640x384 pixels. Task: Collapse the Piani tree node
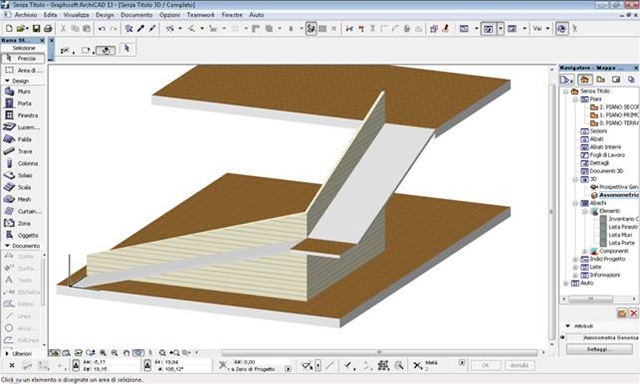pyautogui.click(x=575, y=99)
